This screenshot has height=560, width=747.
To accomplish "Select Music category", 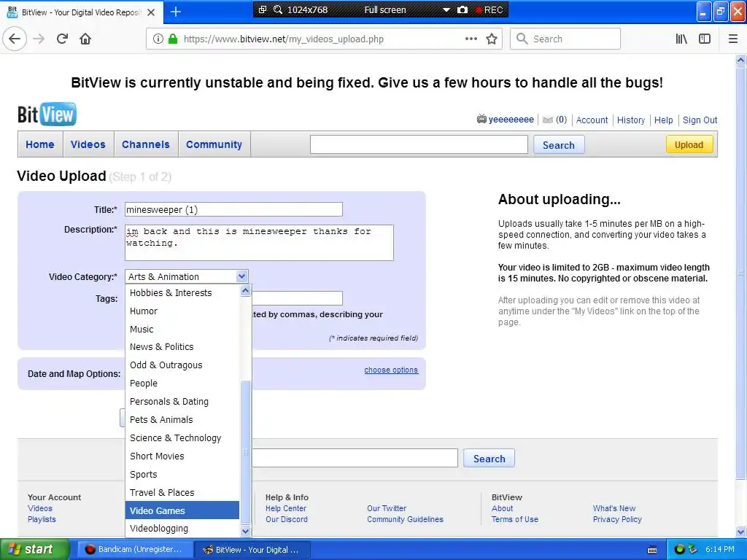I will [x=182, y=329].
